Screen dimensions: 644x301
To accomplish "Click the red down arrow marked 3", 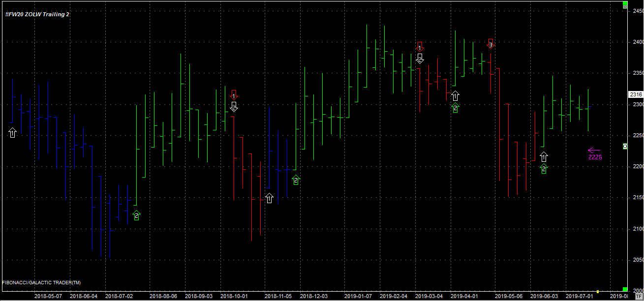I will [x=491, y=44].
